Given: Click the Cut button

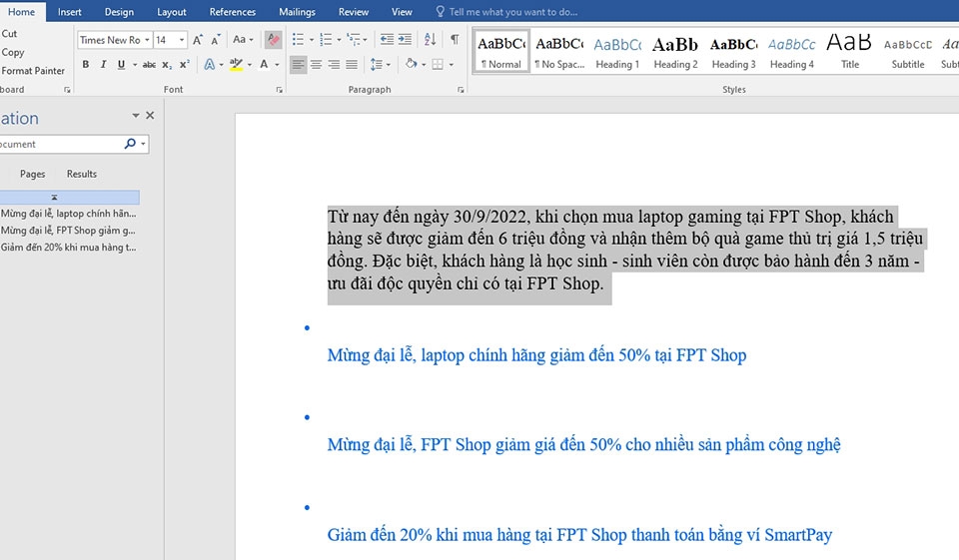Looking at the screenshot, I should [9, 34].
